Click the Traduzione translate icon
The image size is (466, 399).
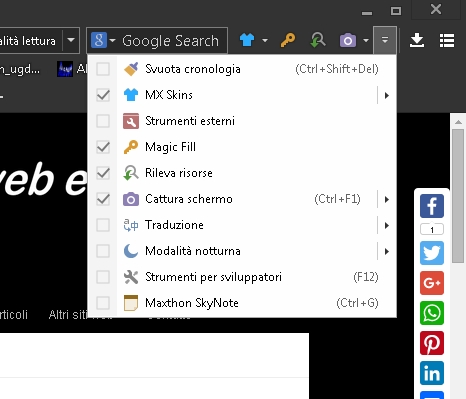131,225
